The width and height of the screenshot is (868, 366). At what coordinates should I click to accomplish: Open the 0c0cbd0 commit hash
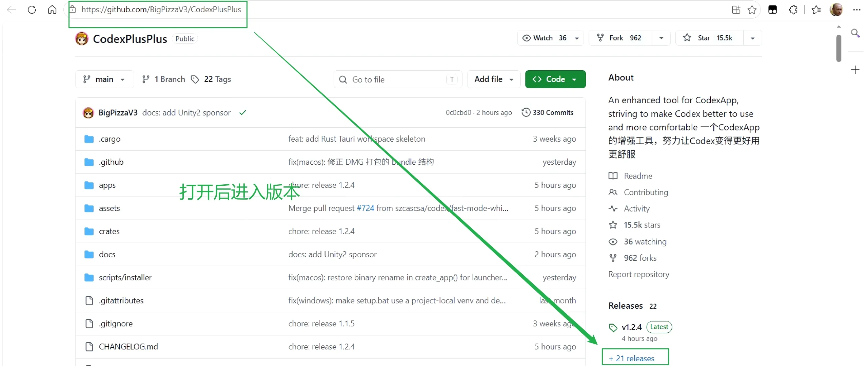[458, 113]
